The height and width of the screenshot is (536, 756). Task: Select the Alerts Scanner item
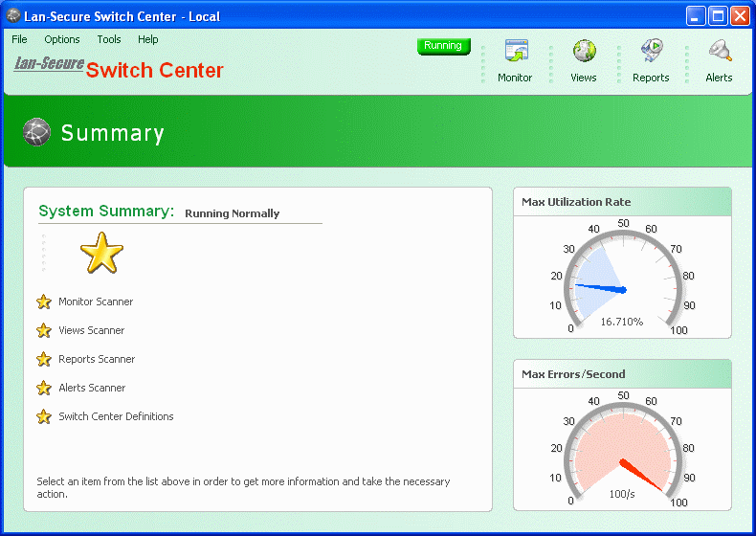pos(92,388)
